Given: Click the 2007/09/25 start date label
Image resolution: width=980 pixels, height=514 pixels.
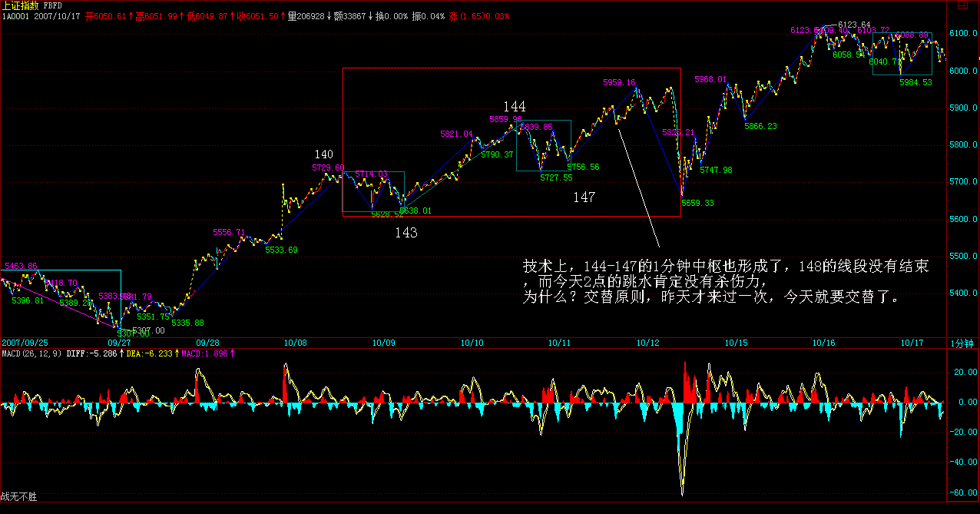Looking at the screenshot, I should pyautogui.click(x=24, y=342).
